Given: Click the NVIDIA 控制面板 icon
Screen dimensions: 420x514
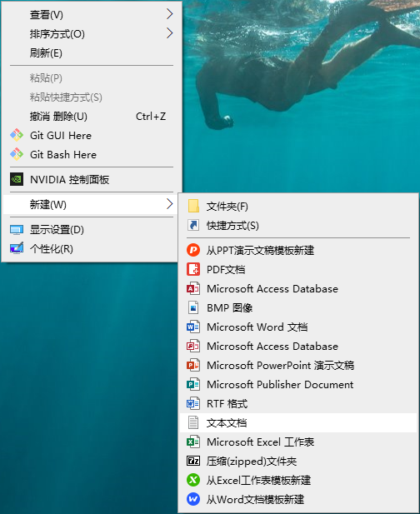Looking at the screenshot, I should pos(17,179).
